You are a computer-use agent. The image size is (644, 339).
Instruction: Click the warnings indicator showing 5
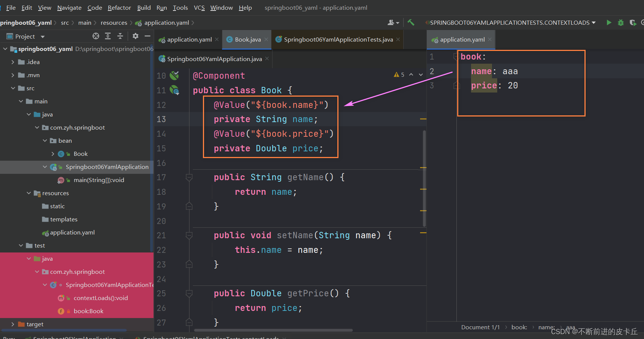399,75
